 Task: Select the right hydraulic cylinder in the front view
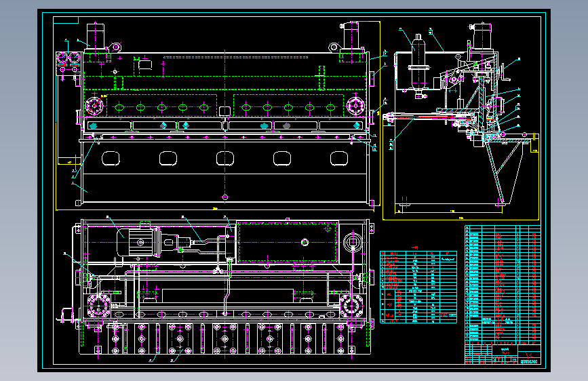[x=352, y=37]
